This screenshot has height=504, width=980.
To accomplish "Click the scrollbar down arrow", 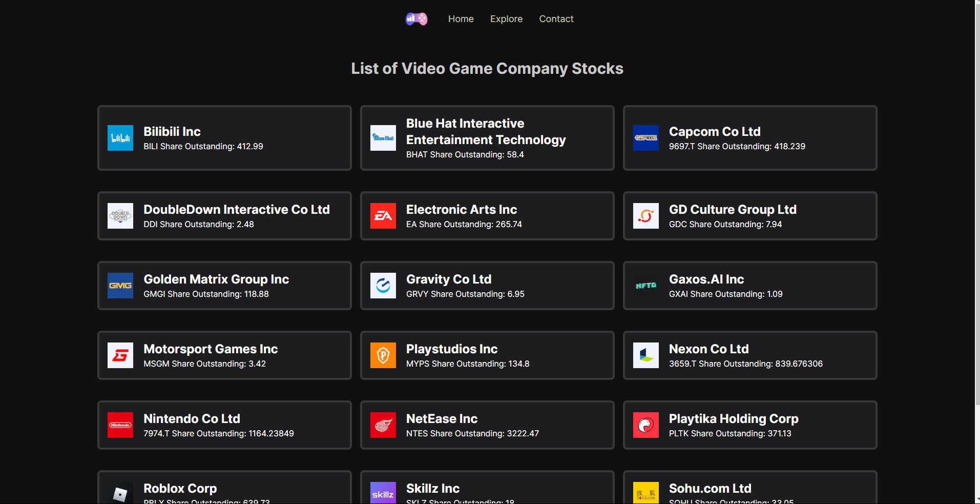I will (977, 499).
